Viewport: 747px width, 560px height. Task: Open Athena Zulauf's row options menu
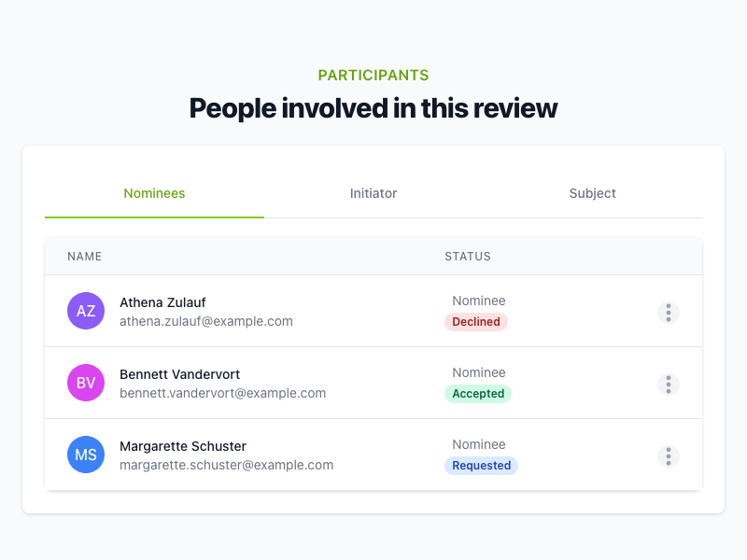668,312
